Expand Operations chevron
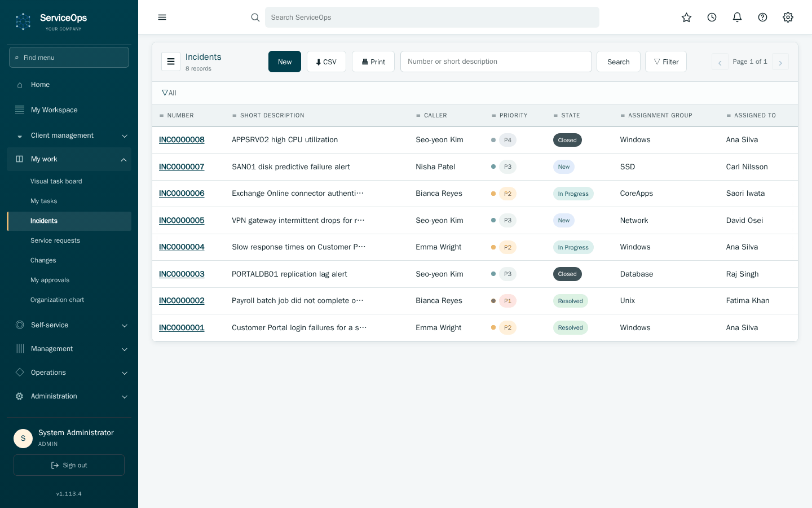The height and width of the screenshot is (508, 812). click(125, 373)
